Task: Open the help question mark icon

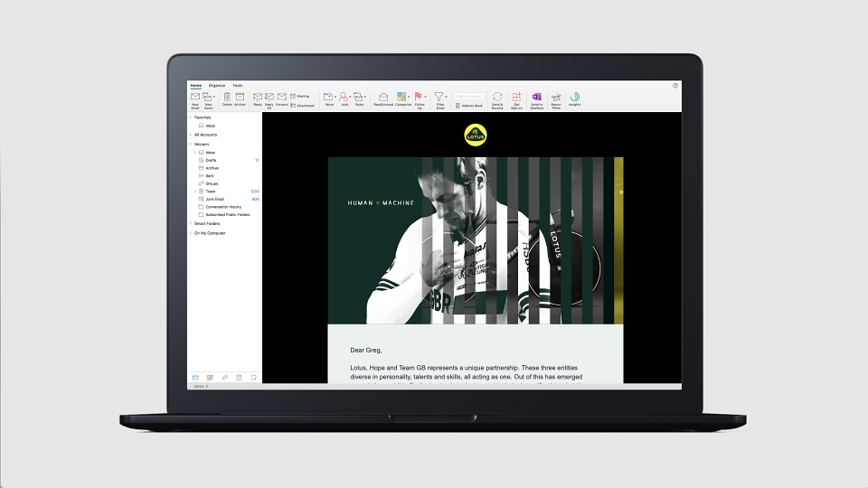Action: pos(675,86)
